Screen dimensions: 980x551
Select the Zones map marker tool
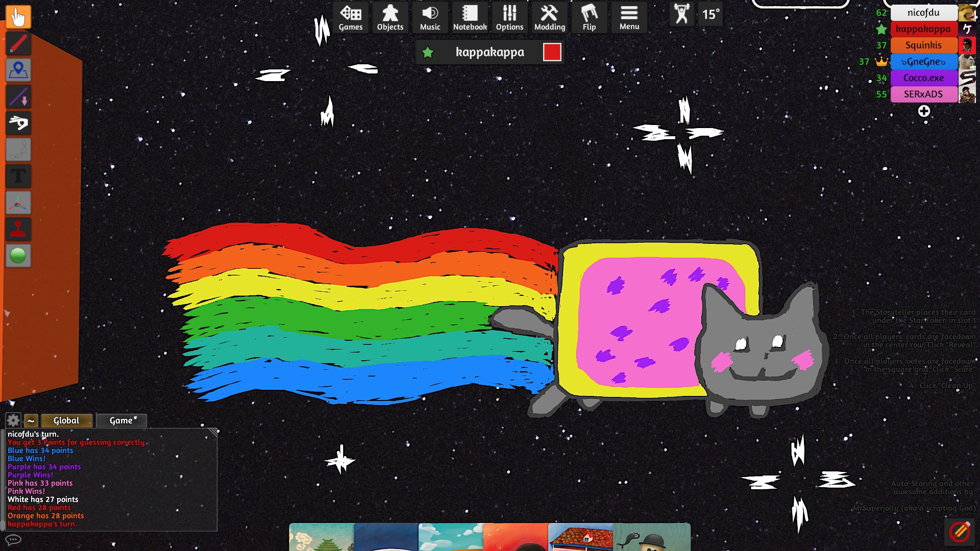(18, 70)
